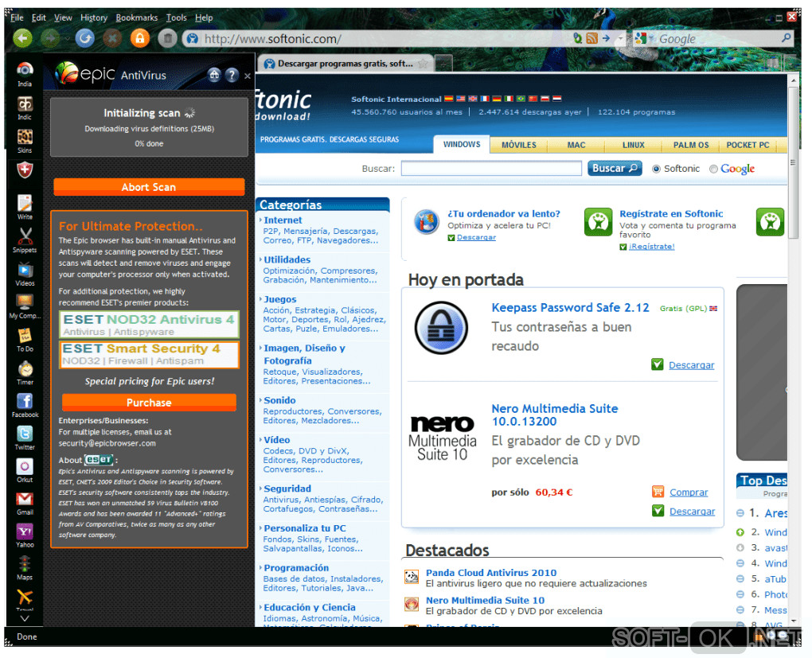Select Google search radio button
This screenshot has height=658, width=812.
click(x=713, y=169)
